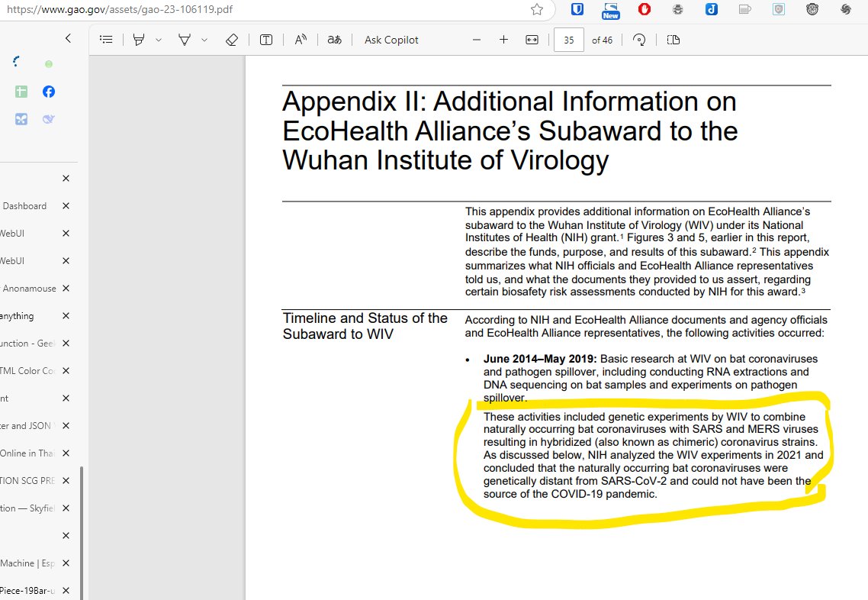The width and height of the screenshot is (868, 600).
Task: Switch to the pinned whale icon tab
Action: pyautogui.click(x=49, y=119)
